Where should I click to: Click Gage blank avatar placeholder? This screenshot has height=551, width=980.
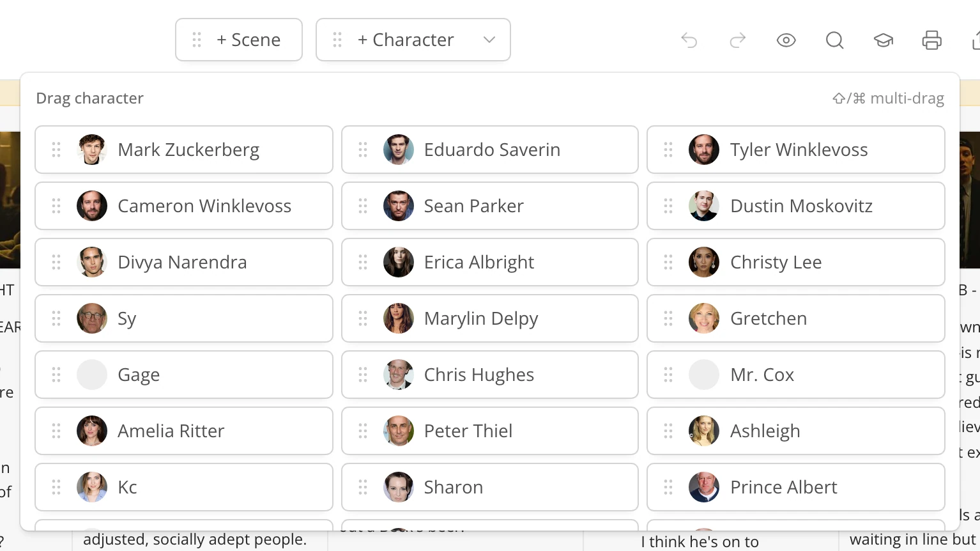(92, 375)
